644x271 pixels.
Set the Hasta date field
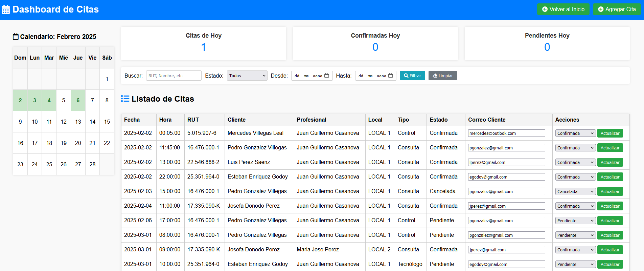pyautogui.click(x=376, y=76)
